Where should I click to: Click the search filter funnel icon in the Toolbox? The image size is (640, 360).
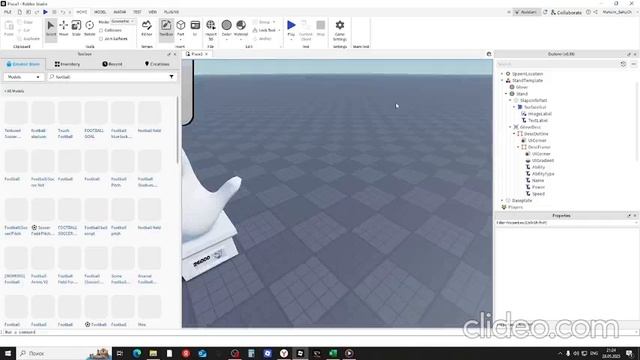point(171,77)
